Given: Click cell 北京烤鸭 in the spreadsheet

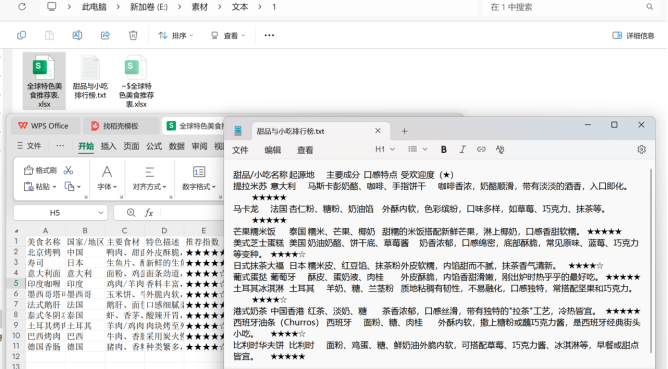Looking at the screenshot, I should (x=46, y=252).
